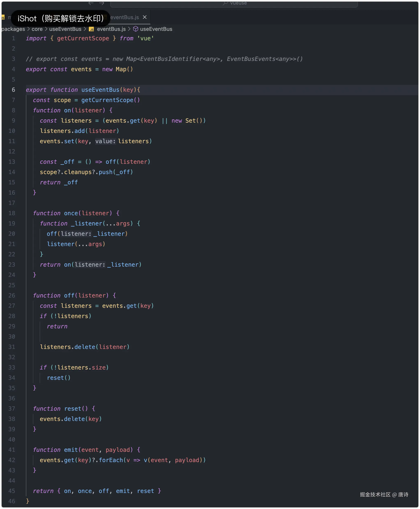Click the JS file icon in breadcrumb

(92, 29)
